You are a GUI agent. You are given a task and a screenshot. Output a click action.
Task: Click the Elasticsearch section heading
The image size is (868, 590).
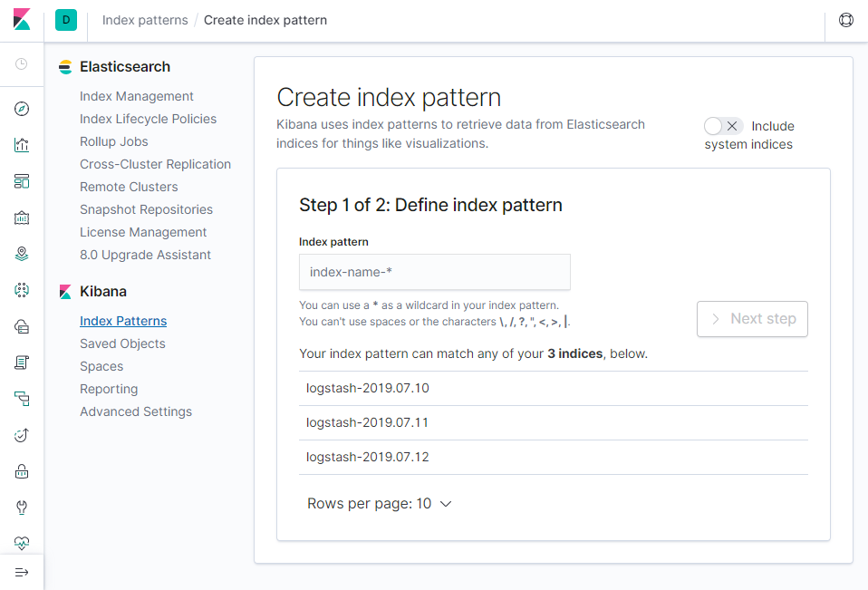pyautogui.click(x=125, y=67)
